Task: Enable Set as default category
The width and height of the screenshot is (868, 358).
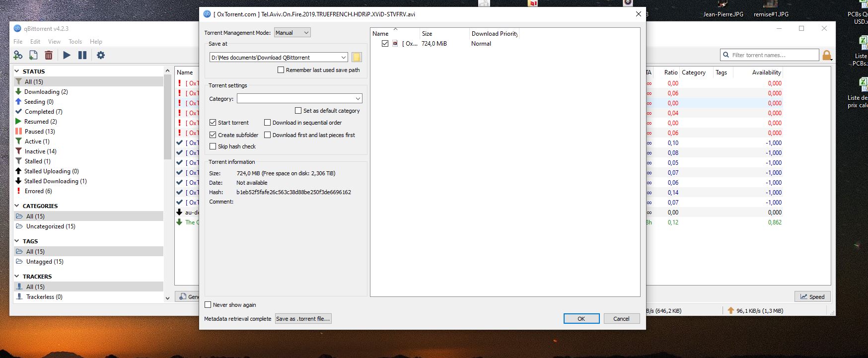Action: tap(298, 111)
